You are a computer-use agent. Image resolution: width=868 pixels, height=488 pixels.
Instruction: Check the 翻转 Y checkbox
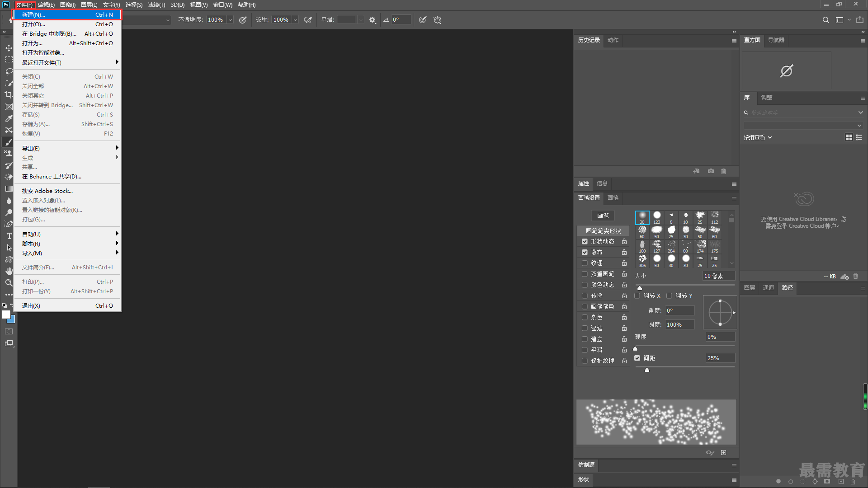tap(670, 296)
